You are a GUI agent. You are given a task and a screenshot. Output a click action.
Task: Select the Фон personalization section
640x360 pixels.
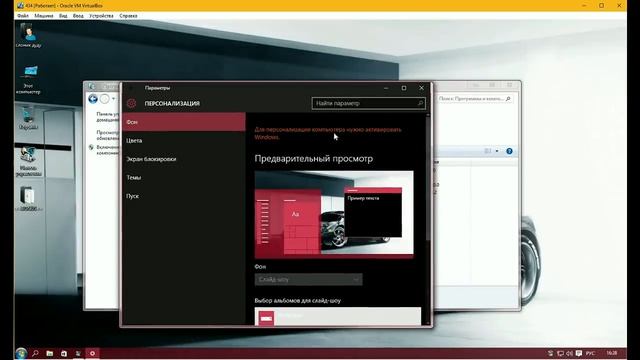tap(184, 122)
